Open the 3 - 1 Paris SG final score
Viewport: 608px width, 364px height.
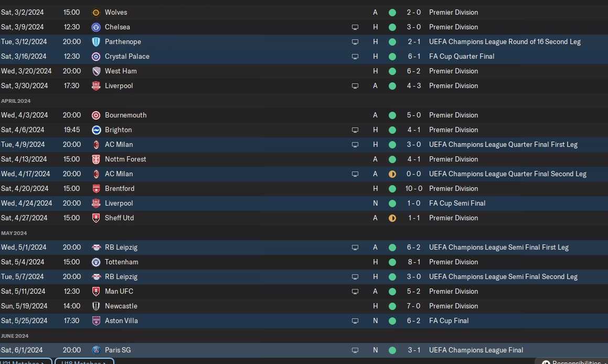(414, 350)
